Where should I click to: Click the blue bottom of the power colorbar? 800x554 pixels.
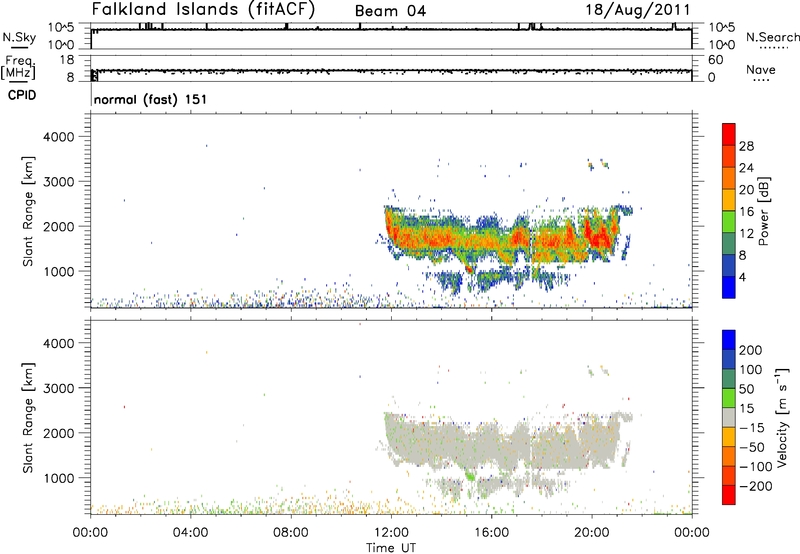pos(729,287)
